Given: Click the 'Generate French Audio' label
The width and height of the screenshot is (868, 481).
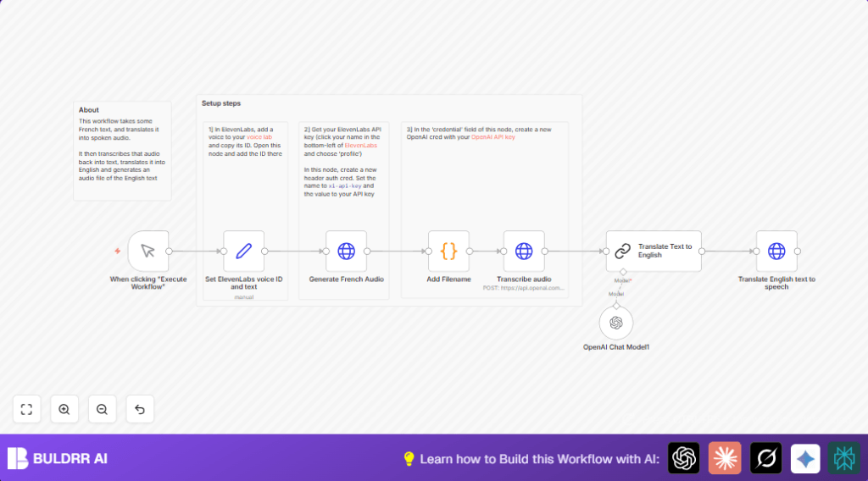Looking at the screenshot, I should click(x=346, y=279).
